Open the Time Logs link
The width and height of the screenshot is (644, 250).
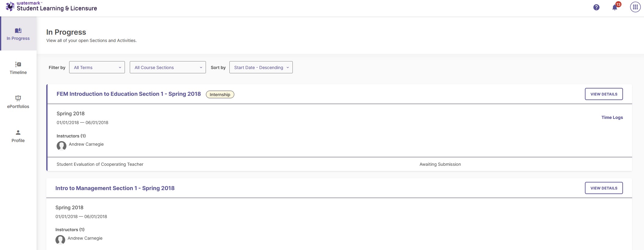pos(612,117)
